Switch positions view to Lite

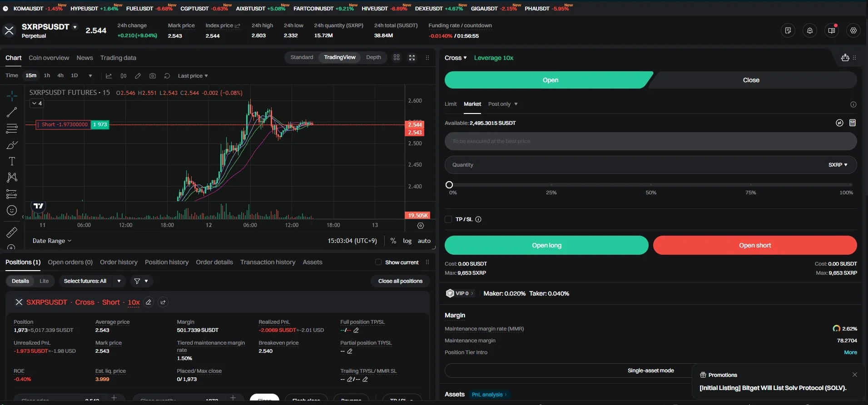(x=44, y=281)
